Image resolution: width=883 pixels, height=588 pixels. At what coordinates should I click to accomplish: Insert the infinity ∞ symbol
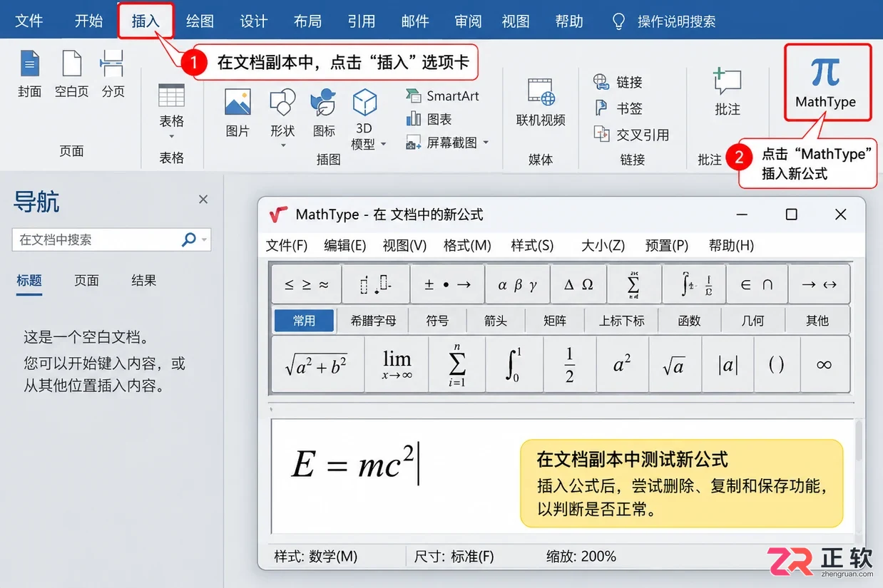825,365
